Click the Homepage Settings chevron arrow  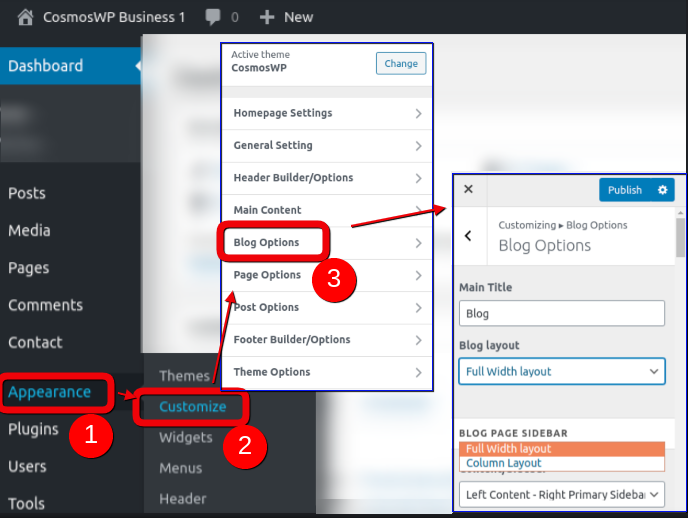tap(419, 114)
